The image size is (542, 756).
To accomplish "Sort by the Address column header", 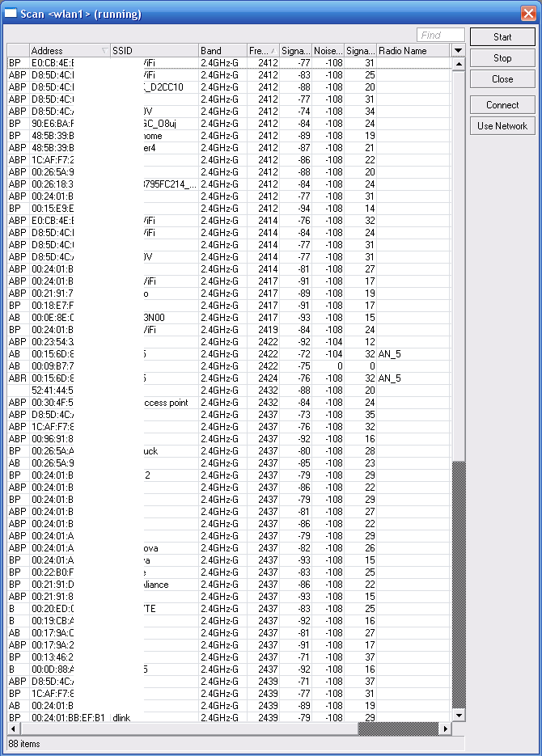I will 70,51.
